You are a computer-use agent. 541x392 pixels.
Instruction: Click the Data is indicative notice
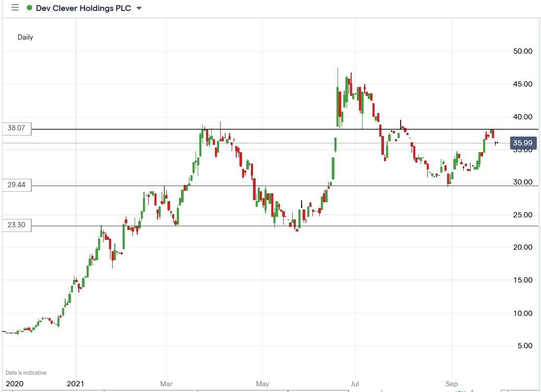click(26, 372)
